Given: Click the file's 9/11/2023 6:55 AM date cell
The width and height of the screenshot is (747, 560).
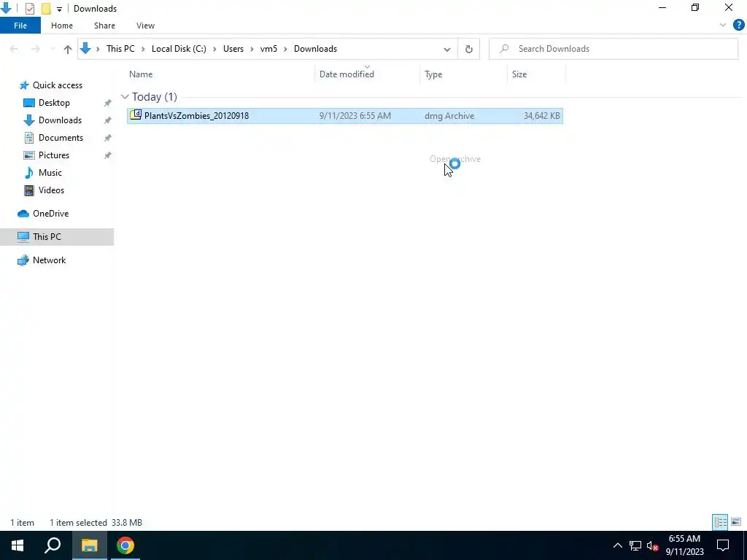Looking at the screenshot, I should pyautogui.click(x=355, y=116).
